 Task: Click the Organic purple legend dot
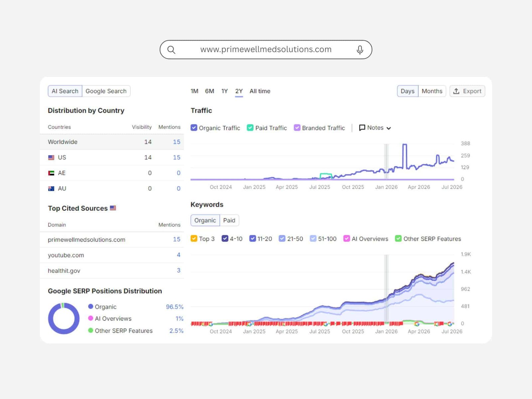pos(90,306)
